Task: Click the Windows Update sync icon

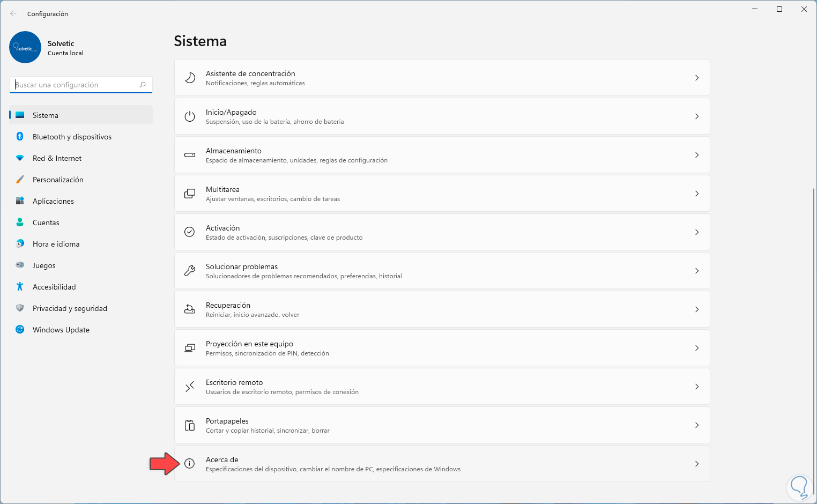Action: pos(20,330)
